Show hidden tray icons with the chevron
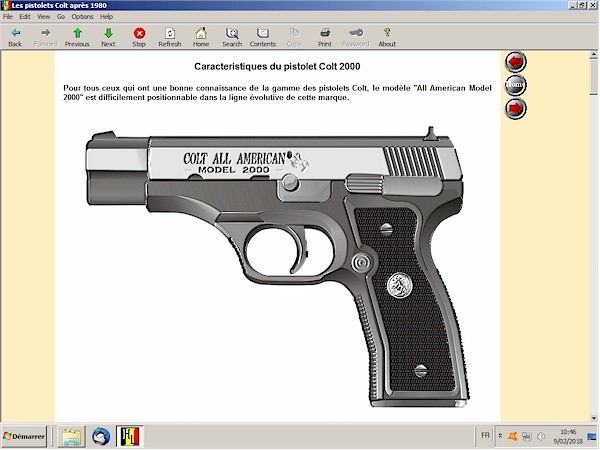The image size is (600, 450). pos(500,436)
